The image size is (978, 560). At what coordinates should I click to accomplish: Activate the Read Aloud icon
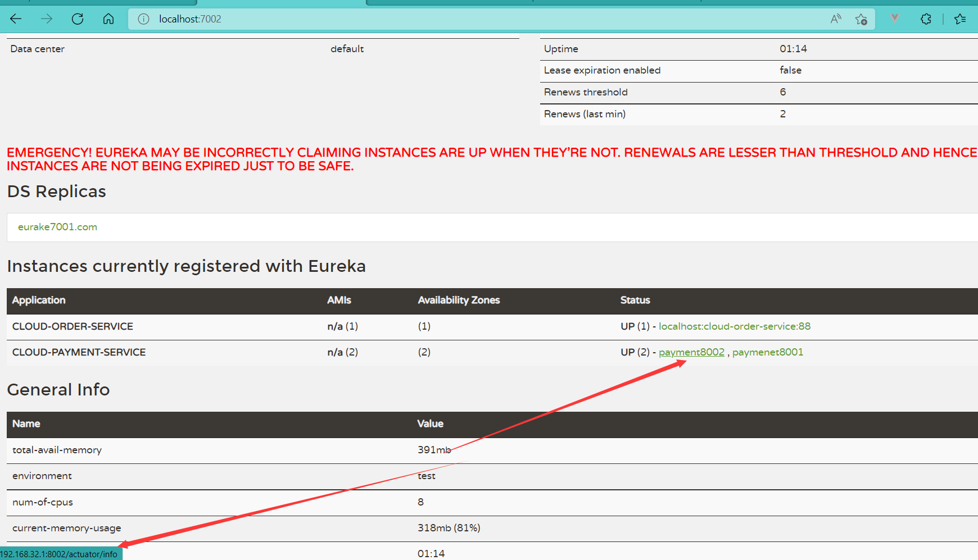(x=836, y=19)
